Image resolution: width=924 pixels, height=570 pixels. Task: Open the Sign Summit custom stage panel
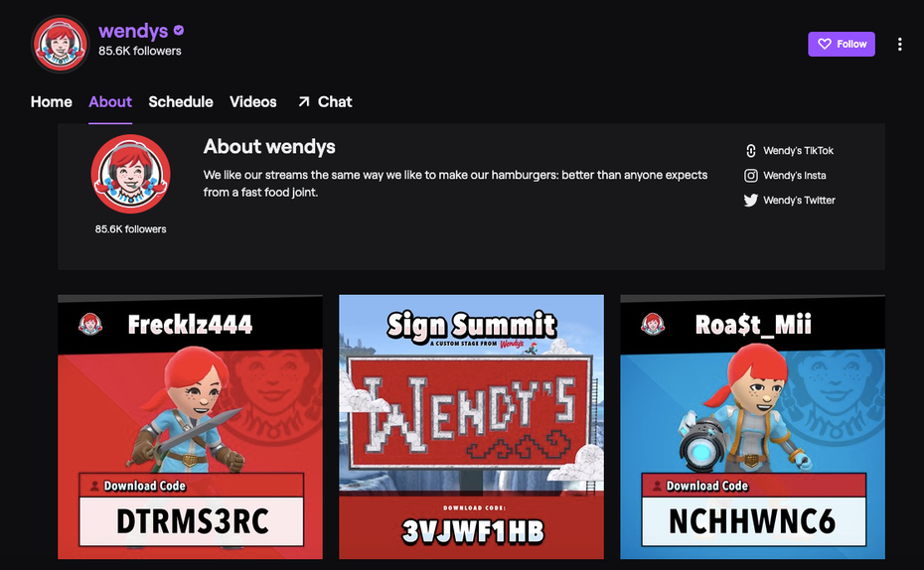(471, 427)
